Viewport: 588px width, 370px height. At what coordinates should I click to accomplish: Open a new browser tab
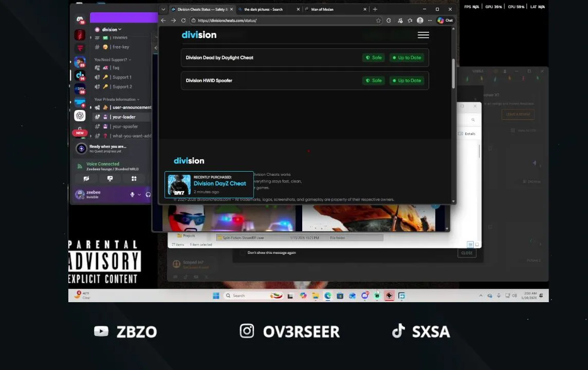point(375,9)
